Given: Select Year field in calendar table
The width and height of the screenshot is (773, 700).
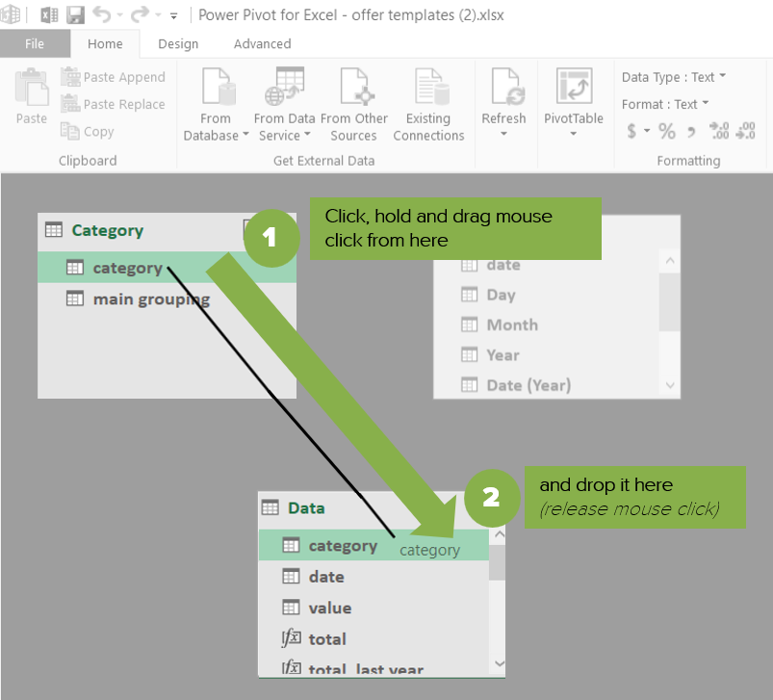Looking at the screenshot, I should (546, 355).
